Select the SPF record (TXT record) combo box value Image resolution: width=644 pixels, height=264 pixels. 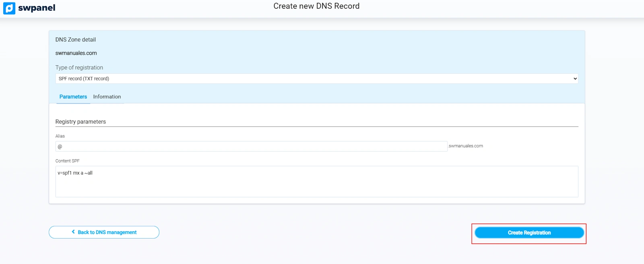(x=84, y=79)
